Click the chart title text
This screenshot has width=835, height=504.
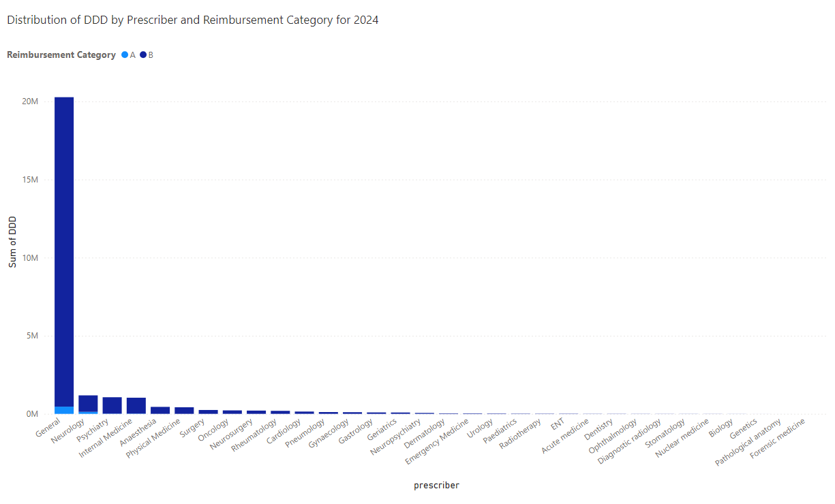(192, 20)
